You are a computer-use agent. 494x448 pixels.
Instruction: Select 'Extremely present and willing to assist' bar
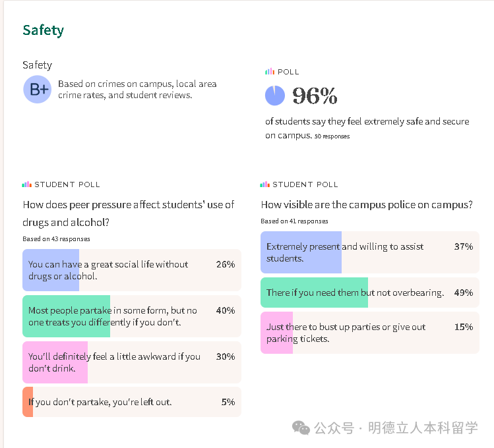pos(345,252)
